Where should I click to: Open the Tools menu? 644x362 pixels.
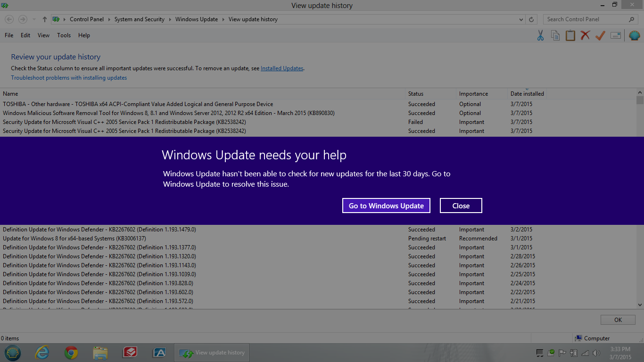click(x=64, y=35)
